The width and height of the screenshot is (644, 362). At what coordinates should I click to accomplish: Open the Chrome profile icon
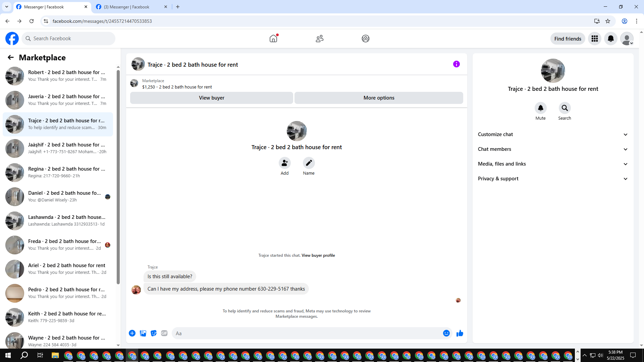[x=625, y=21]
